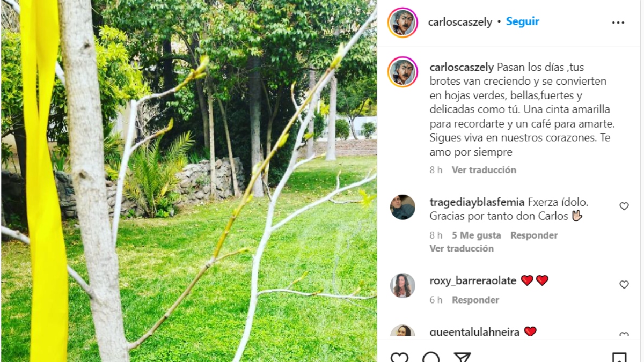Like the post with the heart icon

click(399, 357)
